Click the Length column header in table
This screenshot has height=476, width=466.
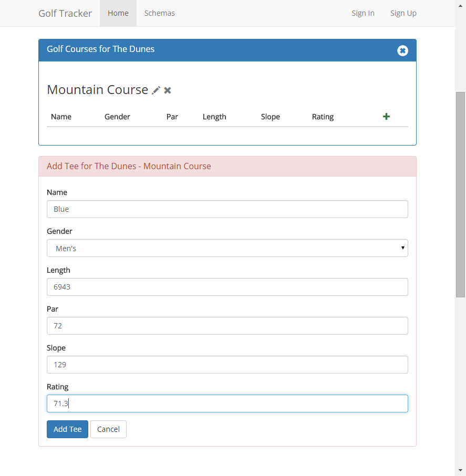(x=214, y=117)
